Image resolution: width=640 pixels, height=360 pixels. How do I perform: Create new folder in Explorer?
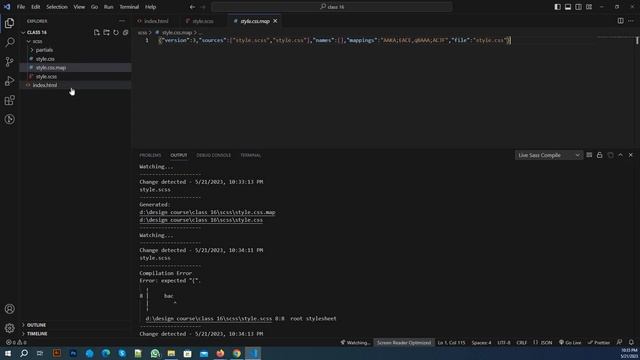[106, 32]
